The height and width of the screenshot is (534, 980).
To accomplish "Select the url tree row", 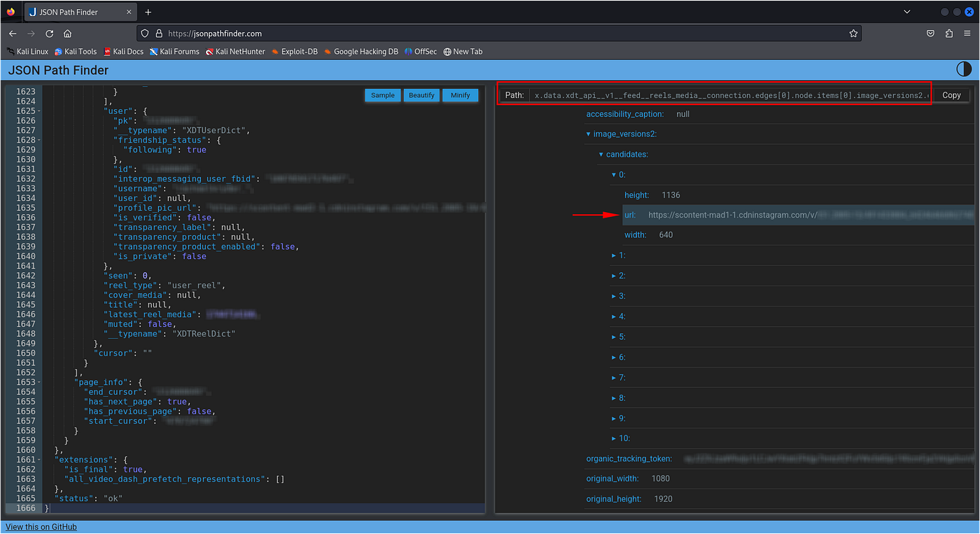I will click(x=797, y=215).
